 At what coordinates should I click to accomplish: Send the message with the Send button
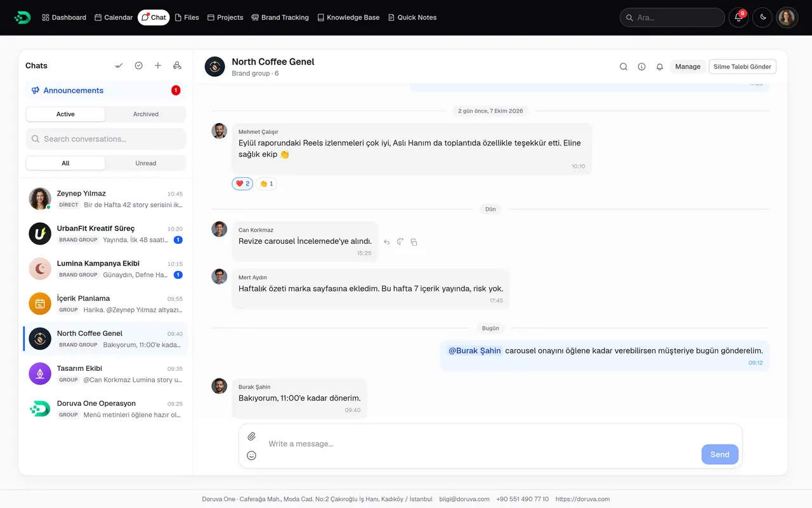tap(720, 455)
